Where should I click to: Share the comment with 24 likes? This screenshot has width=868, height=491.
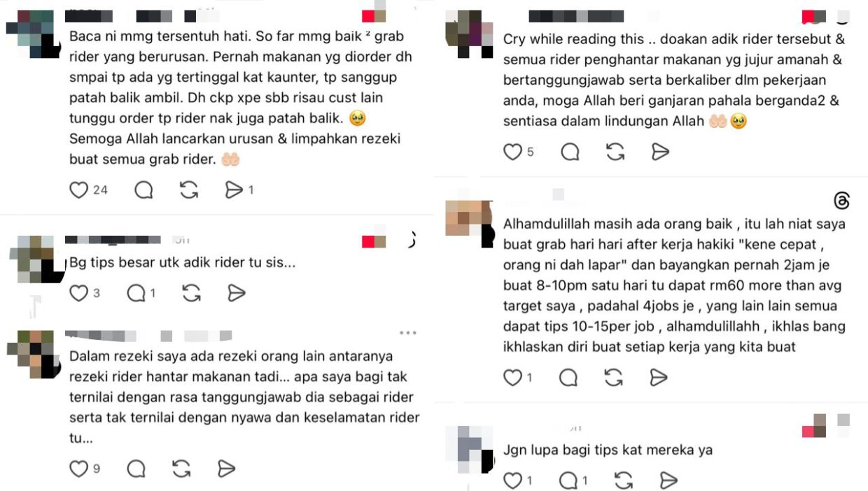[233, 190]
